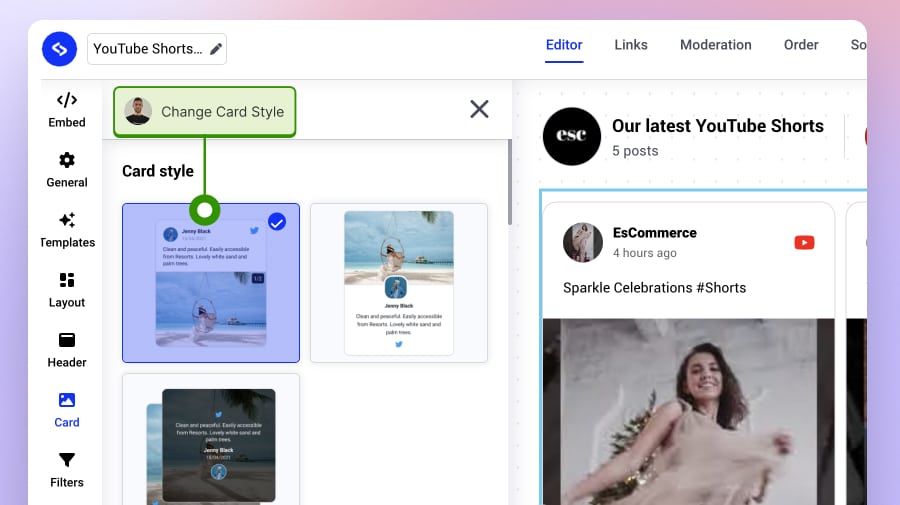
Task: Click the YouTube Shorts name field
Action: [x=157, y=49]
